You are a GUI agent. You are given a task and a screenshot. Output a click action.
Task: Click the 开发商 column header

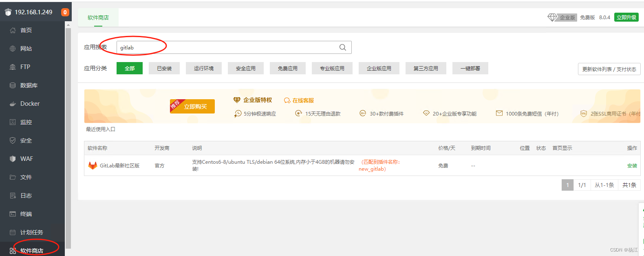click(x=162, y=148)
